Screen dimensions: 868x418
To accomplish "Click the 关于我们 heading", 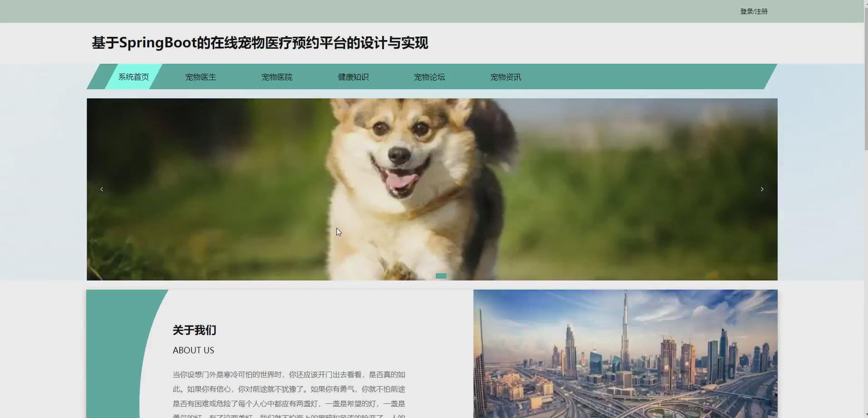I will (194, 330).
